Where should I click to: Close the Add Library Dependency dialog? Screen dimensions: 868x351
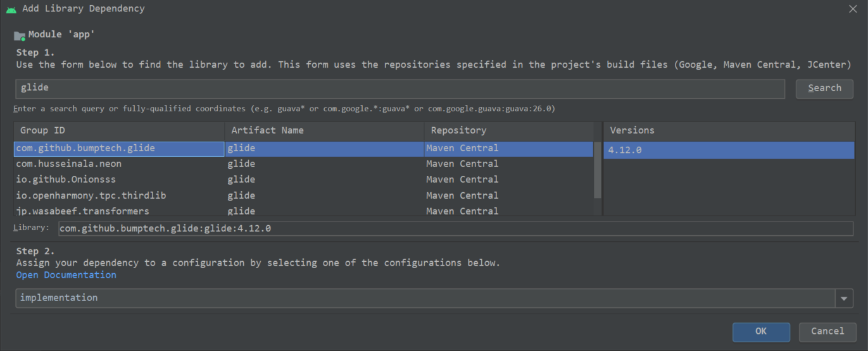853,9
